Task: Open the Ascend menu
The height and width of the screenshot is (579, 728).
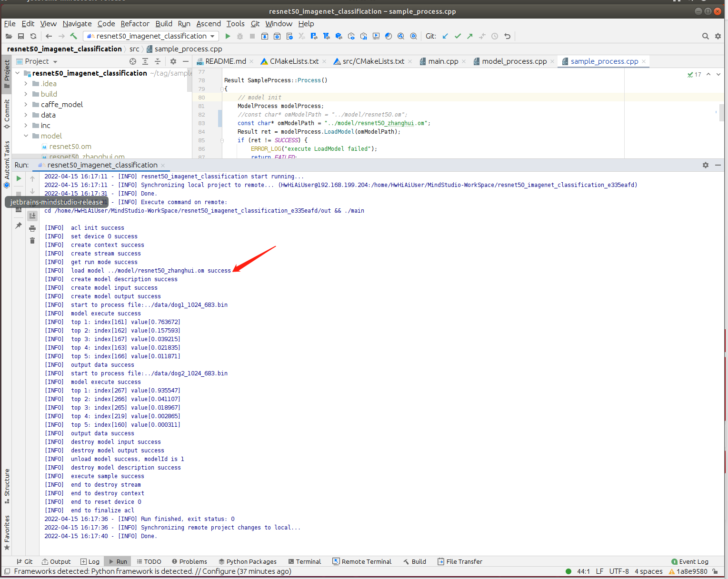Action: click(x=209, y=24)
